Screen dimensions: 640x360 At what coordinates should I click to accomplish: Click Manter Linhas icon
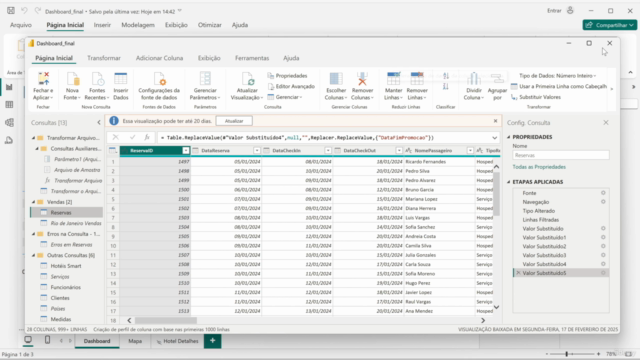393,79
